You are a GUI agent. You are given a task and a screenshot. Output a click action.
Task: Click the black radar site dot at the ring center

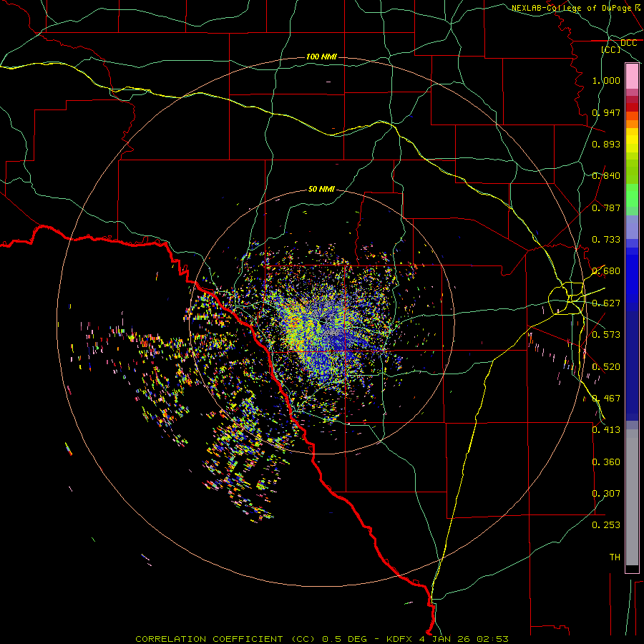323,321
